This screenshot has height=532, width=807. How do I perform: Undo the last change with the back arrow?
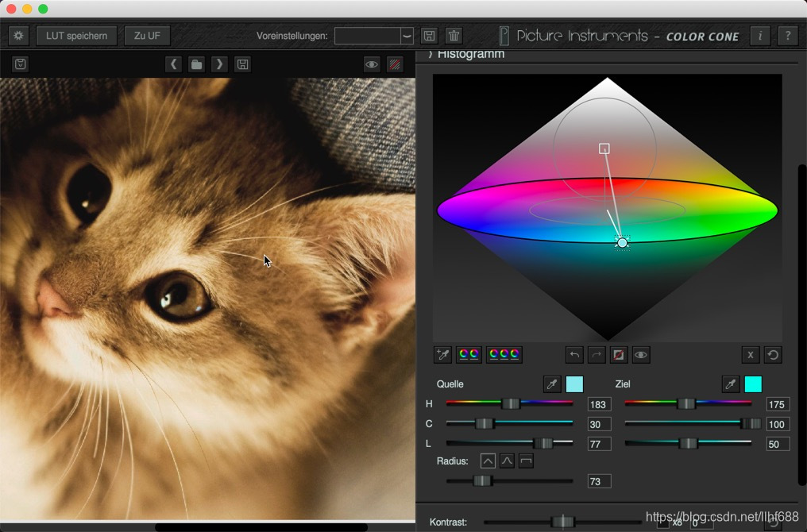pyautogui.click(x=574, y=354)
